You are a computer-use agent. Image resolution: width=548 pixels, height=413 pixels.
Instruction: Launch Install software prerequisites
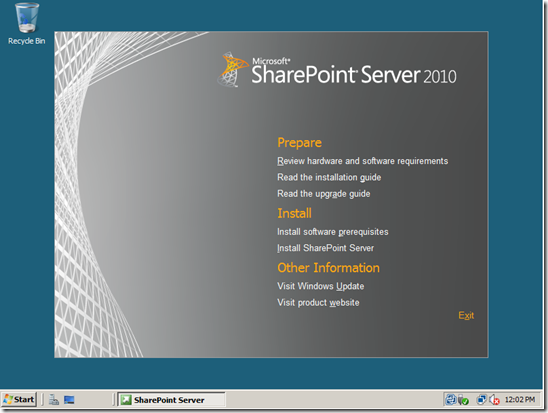click(x=333, y=232)
